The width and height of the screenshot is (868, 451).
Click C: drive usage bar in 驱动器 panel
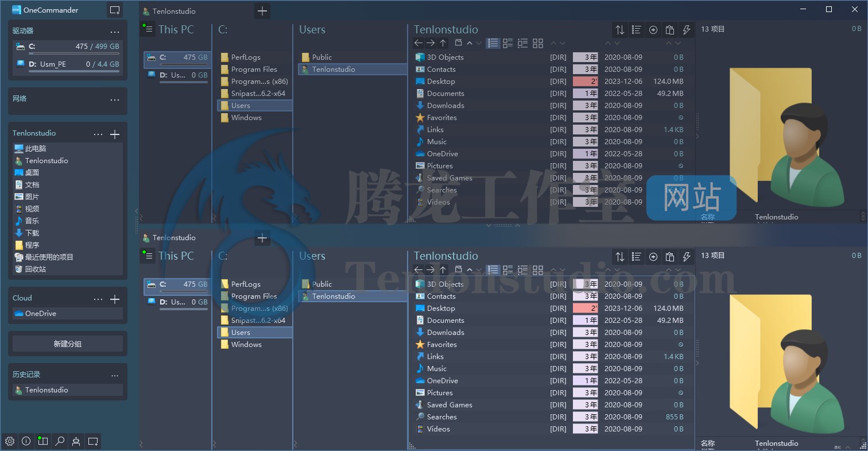point(73,53)
